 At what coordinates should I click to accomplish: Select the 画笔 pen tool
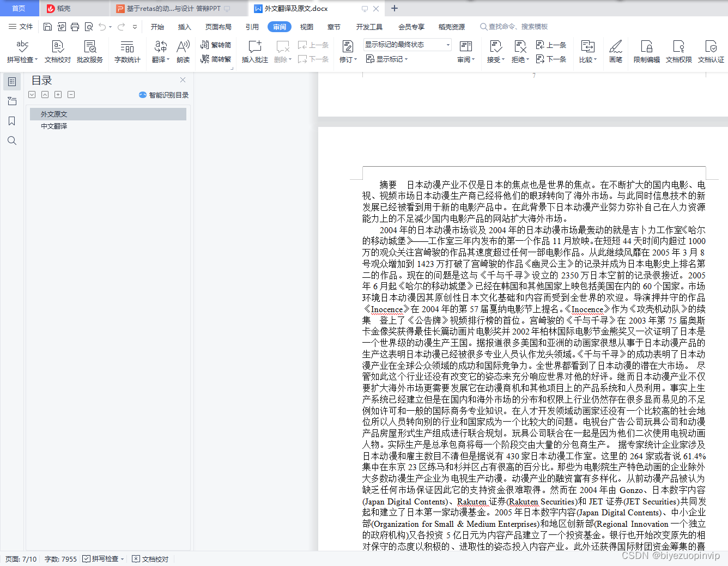tap(616, 52)
